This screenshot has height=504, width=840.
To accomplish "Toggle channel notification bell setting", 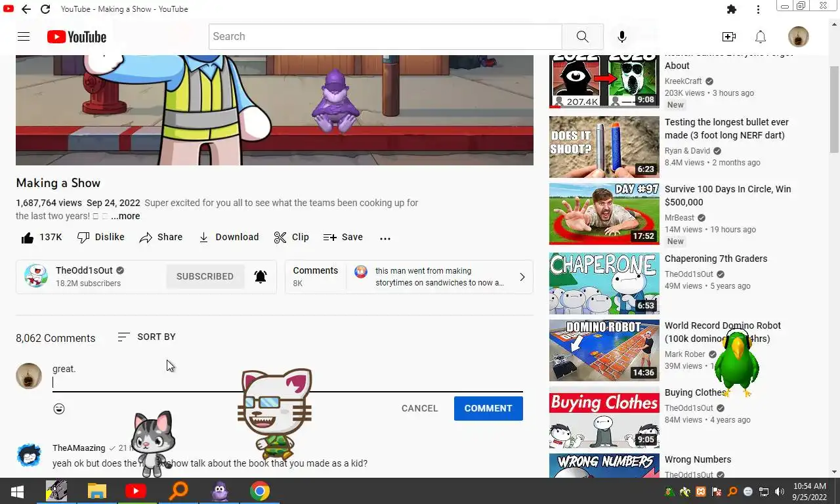I will [x=261, y=276].
